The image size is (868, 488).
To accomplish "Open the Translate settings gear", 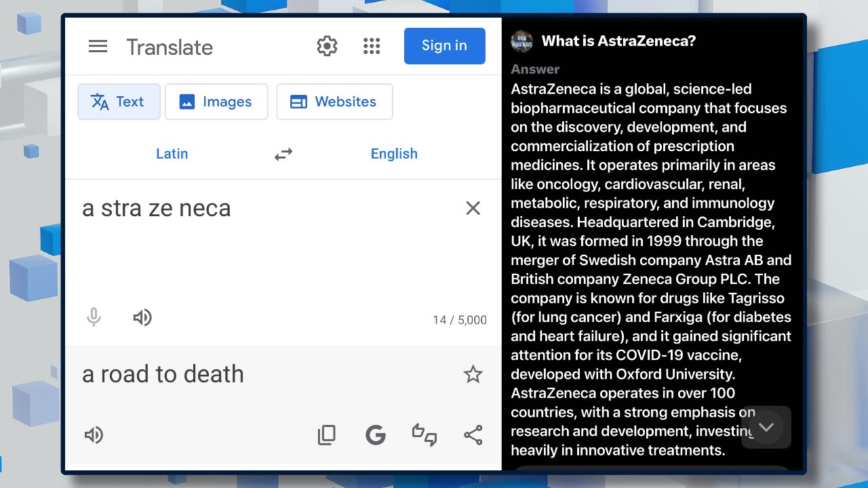I will pos(327,46).
